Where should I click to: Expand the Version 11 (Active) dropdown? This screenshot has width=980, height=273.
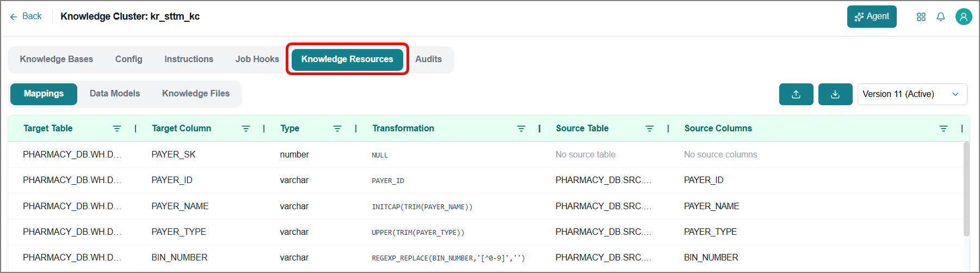(912, 94)
